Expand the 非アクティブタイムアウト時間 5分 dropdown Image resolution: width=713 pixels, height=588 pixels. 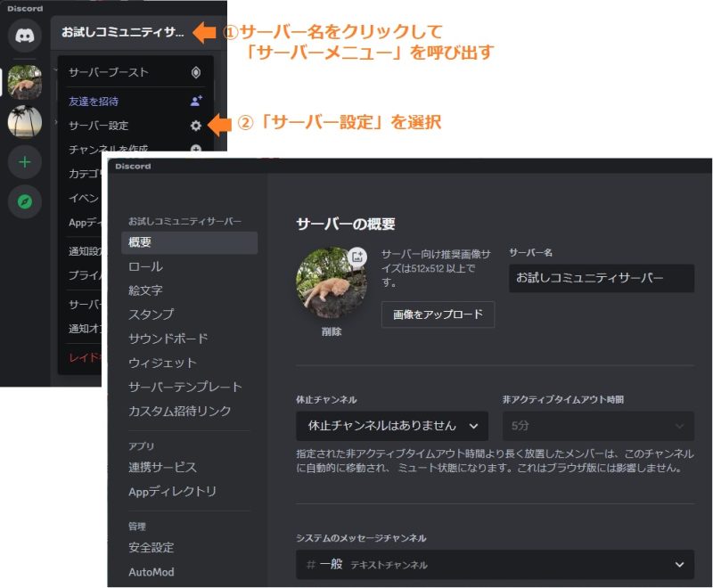[598, 426]
